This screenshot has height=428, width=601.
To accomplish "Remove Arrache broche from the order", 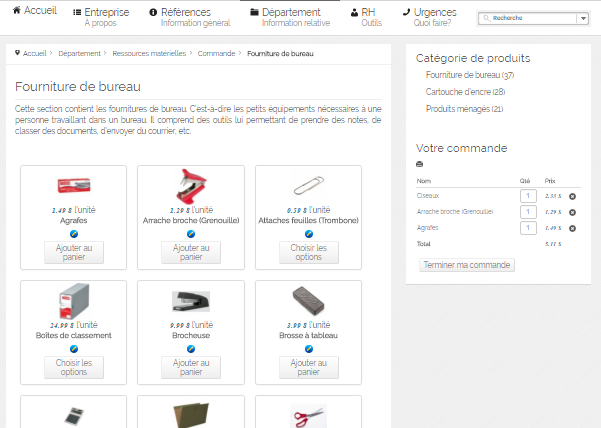I will click(x=572, y=212).
